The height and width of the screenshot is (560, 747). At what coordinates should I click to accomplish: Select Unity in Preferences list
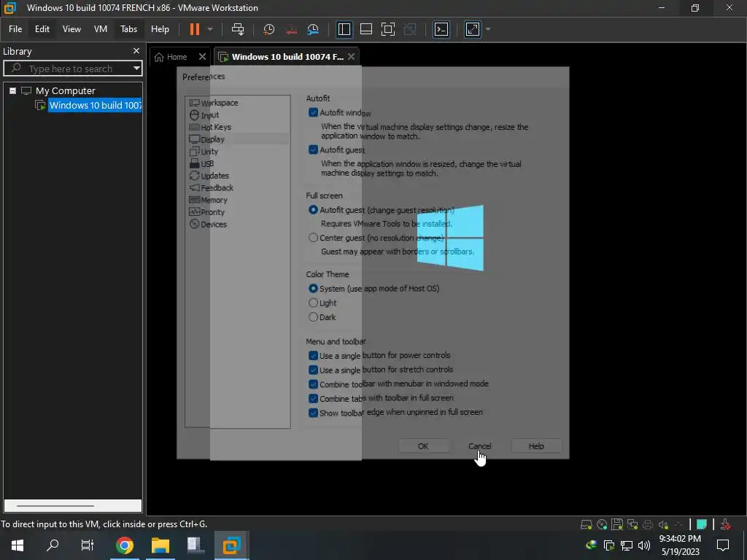coord(209,152)
